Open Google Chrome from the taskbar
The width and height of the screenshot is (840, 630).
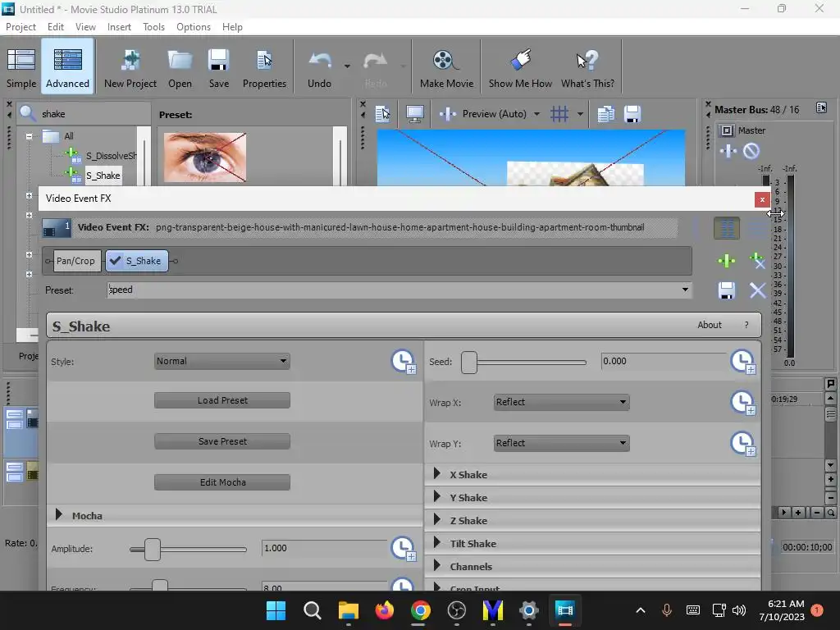[421, 610]
